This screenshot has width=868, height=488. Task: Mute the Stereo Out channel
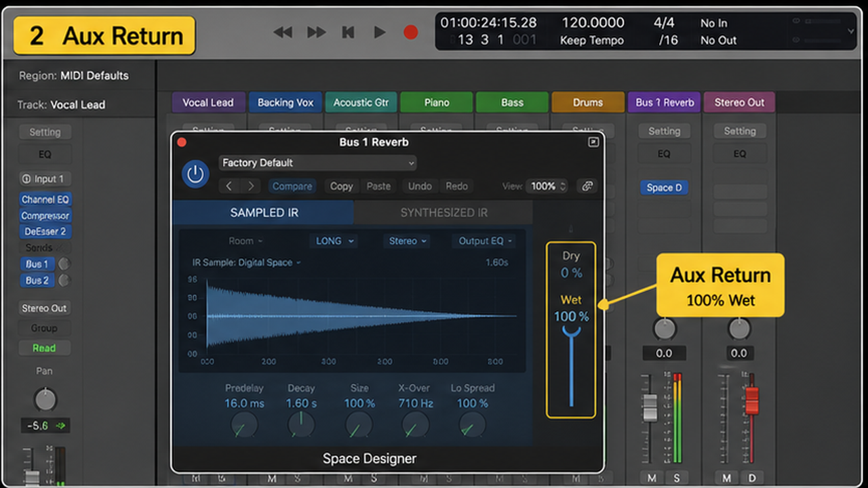coord(727,478)
